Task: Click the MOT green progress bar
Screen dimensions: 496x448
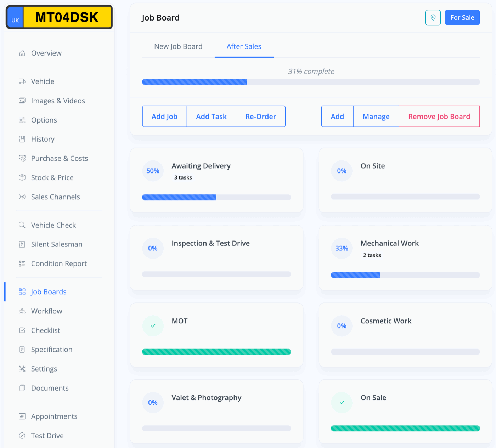Action: [x=216, y=352]
